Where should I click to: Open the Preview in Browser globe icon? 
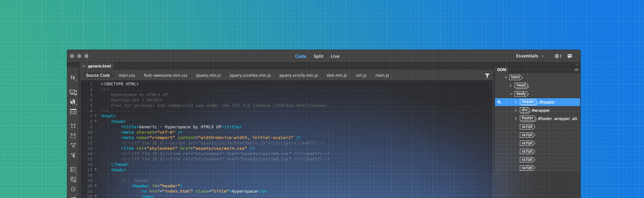[73, 102]
